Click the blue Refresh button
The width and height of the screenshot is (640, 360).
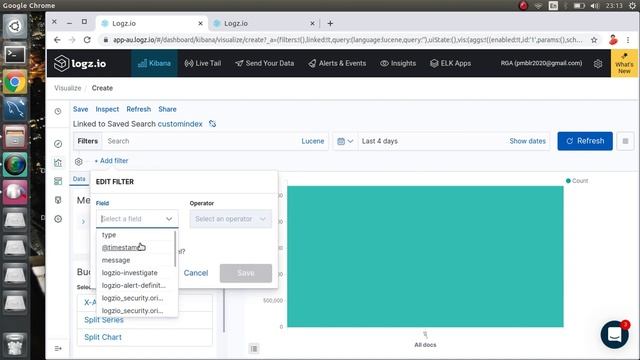(x=585, y=141)
